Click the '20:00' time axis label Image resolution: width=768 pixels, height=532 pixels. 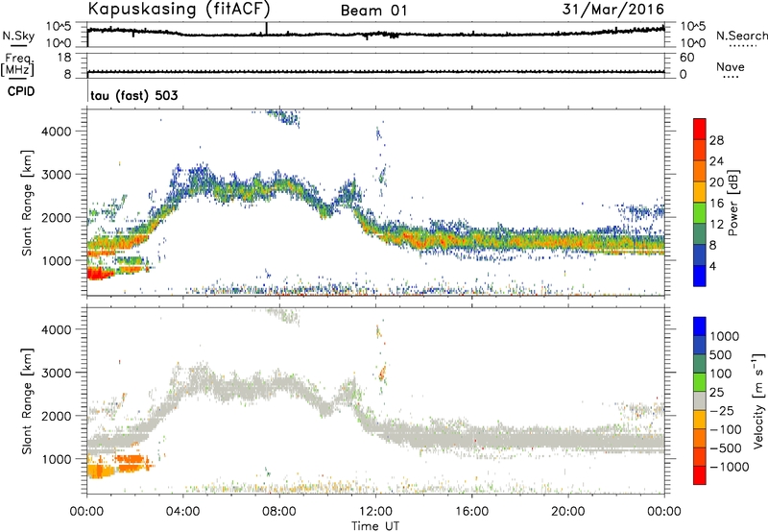pos(568,512)
